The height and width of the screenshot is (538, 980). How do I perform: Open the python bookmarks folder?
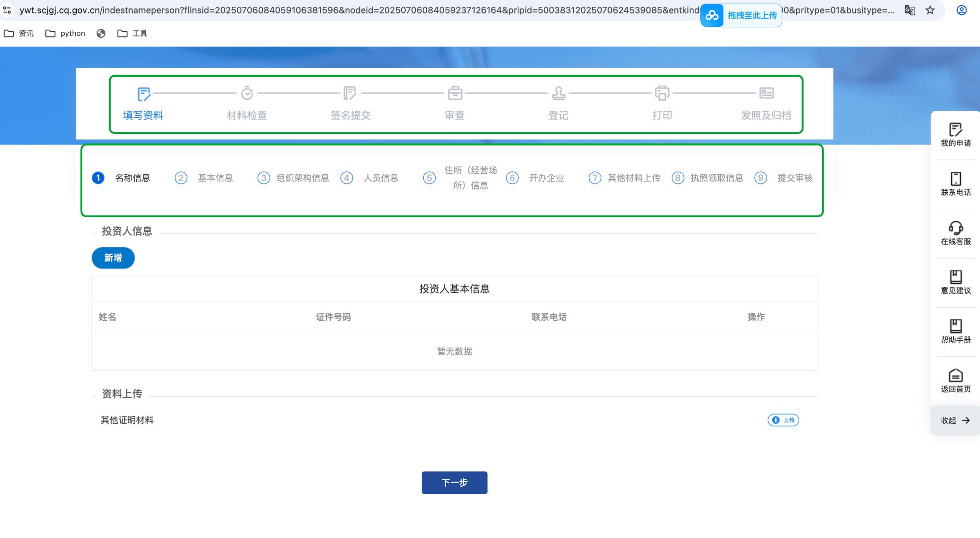pos(65,33)
